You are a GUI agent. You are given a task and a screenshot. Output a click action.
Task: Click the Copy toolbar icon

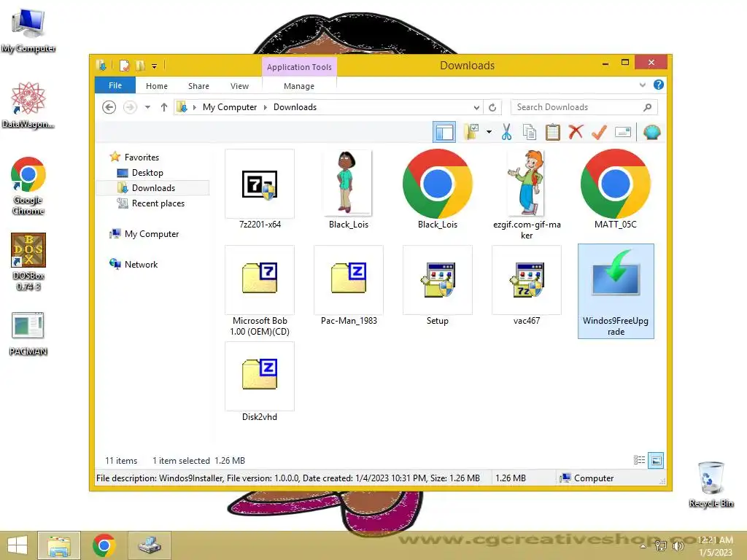530,132
